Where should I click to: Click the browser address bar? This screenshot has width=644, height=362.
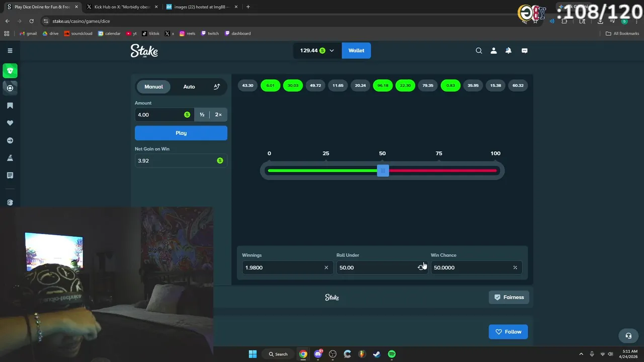point(282,21)
